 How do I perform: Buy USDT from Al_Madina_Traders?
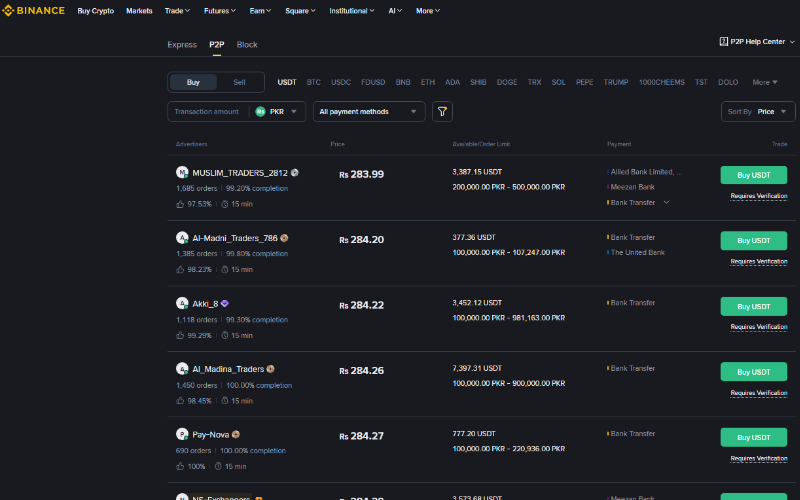[x=754, y=372]
